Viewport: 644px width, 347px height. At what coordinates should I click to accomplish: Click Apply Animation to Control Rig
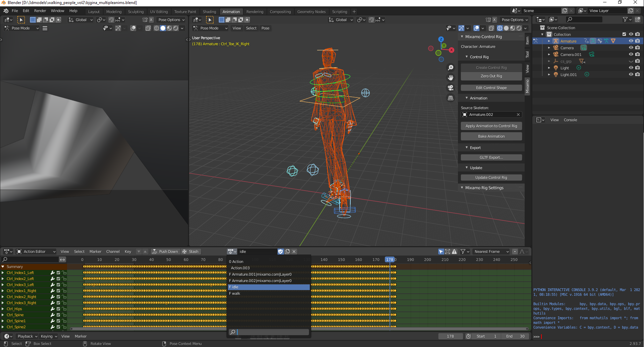(x=491, y=126)
